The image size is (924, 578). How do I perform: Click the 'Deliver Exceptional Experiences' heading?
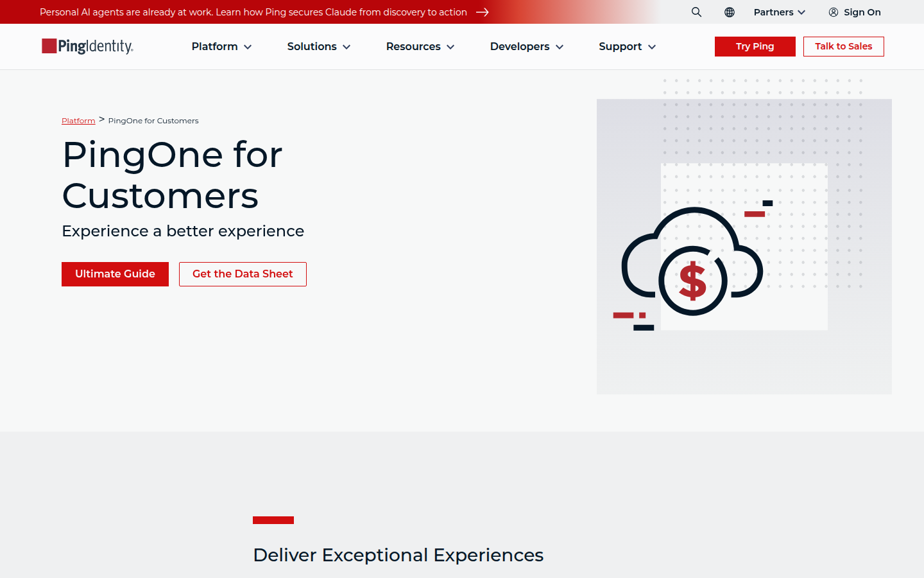(x=398, y=555)
